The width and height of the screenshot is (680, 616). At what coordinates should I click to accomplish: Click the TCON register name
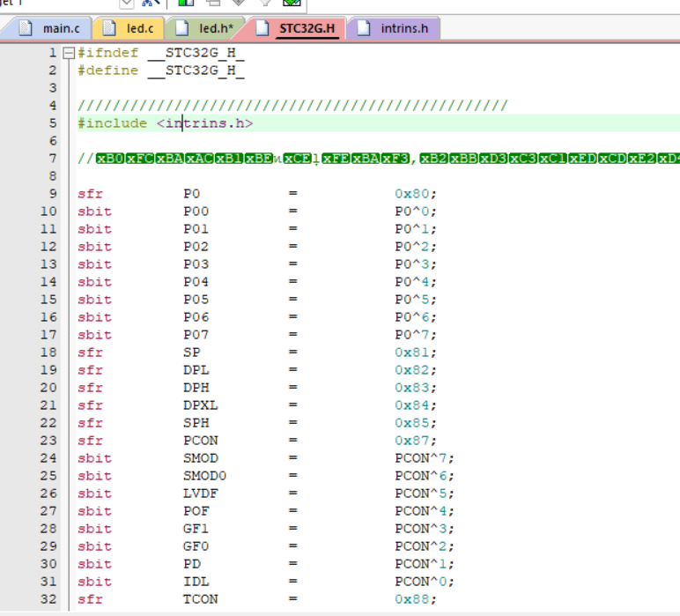[200, 599]
